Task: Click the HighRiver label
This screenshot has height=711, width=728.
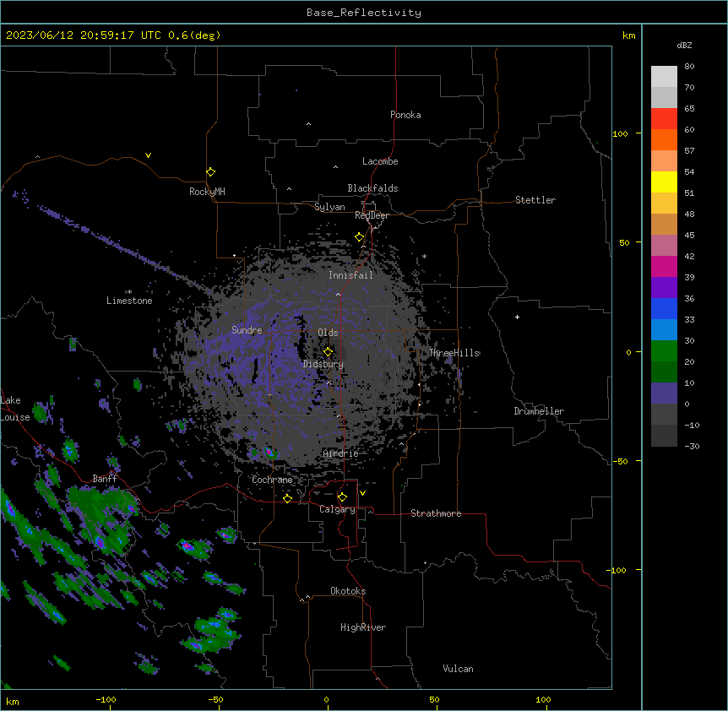Action: 363,627
